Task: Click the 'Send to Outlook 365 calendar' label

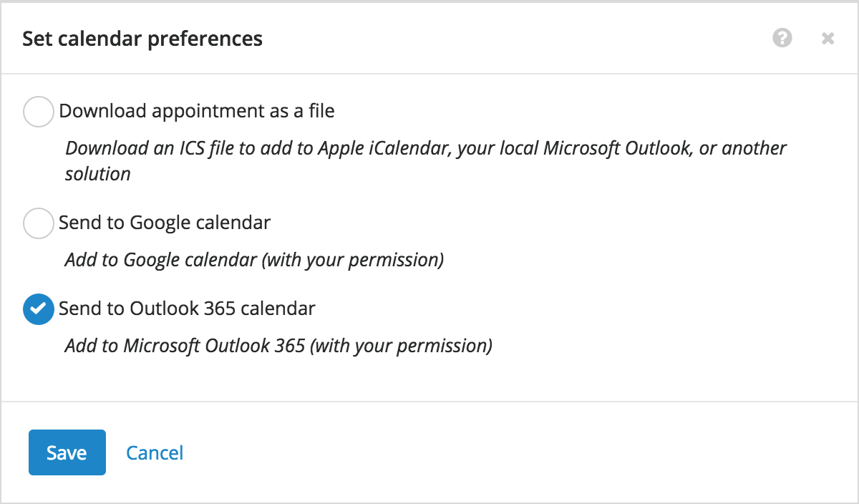Action: tap(187, 309)
